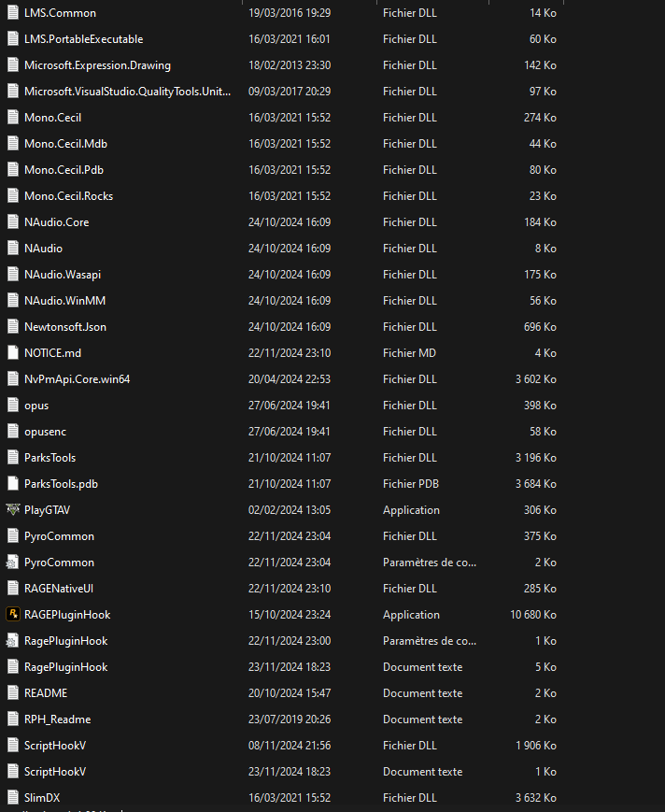The width and height of the screenshot is (665, 812).
Task: Click the PlayGTAV application icon
Action: [12, 510]
